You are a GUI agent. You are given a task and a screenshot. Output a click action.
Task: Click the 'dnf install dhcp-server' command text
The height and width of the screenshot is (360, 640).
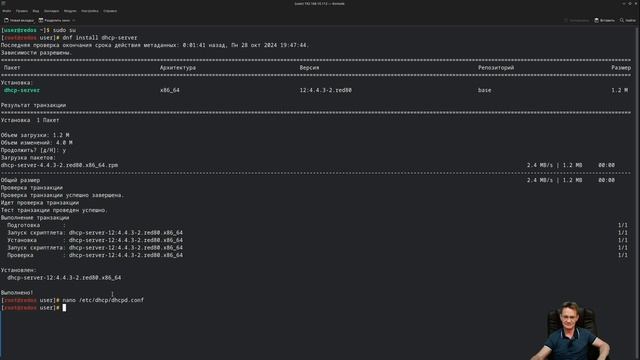(x=100, y=38)
